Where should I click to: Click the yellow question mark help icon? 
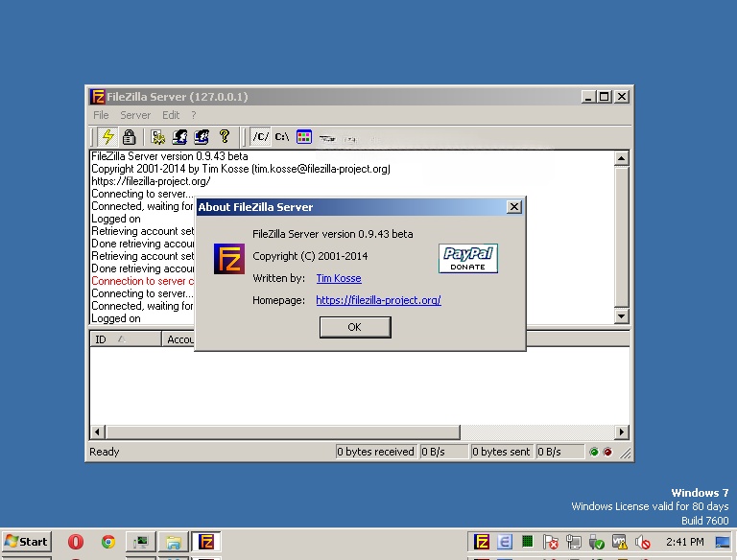click(225, 137)
